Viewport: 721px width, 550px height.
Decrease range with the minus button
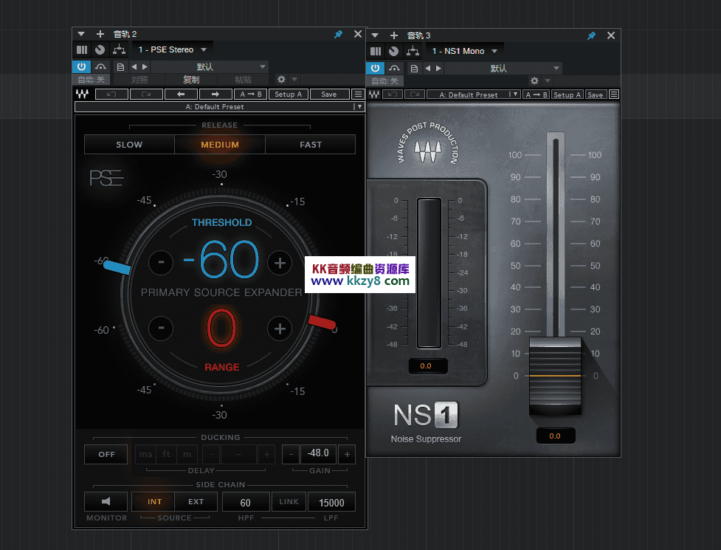tap(161, 328)
